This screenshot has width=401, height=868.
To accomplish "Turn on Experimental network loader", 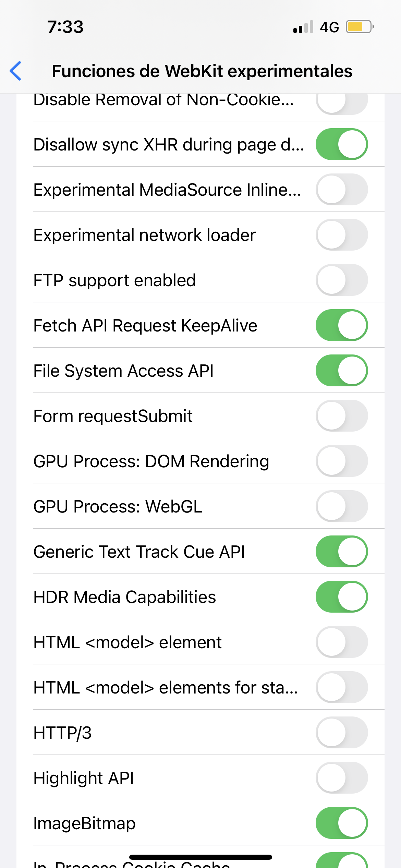I will (x=341, y=235).
